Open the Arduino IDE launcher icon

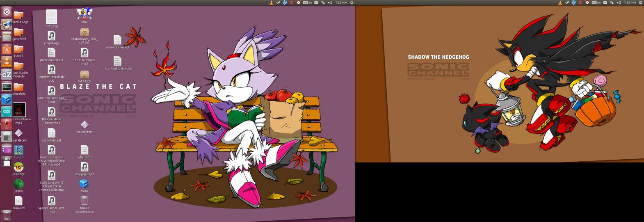coord(7,112)
